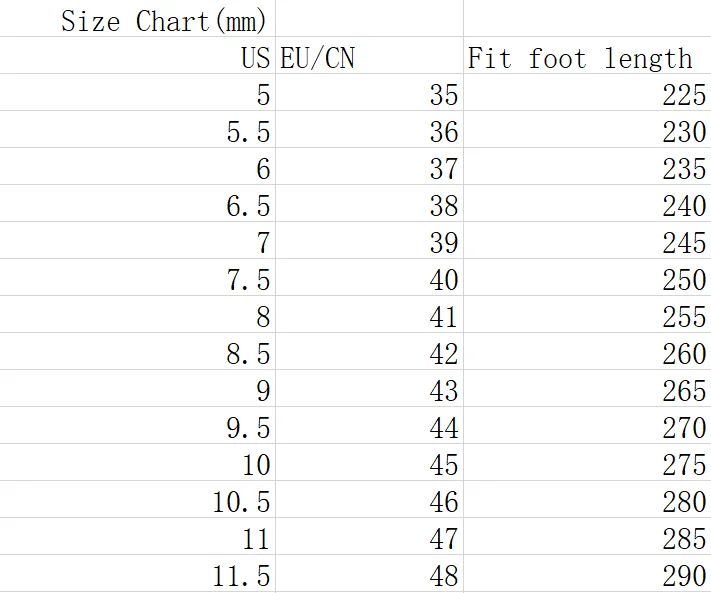Click the foot length cell showing 225
711x593 pixels.
point(684,95)
